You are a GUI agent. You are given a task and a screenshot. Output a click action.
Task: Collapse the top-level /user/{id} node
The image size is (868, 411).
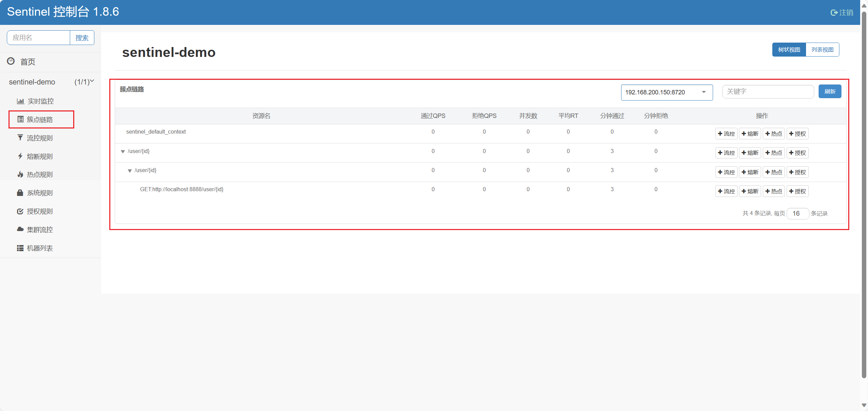(x=123, y=152)
